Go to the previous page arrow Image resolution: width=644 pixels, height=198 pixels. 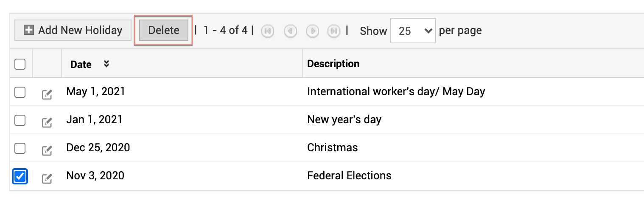(x=290, y=31)
